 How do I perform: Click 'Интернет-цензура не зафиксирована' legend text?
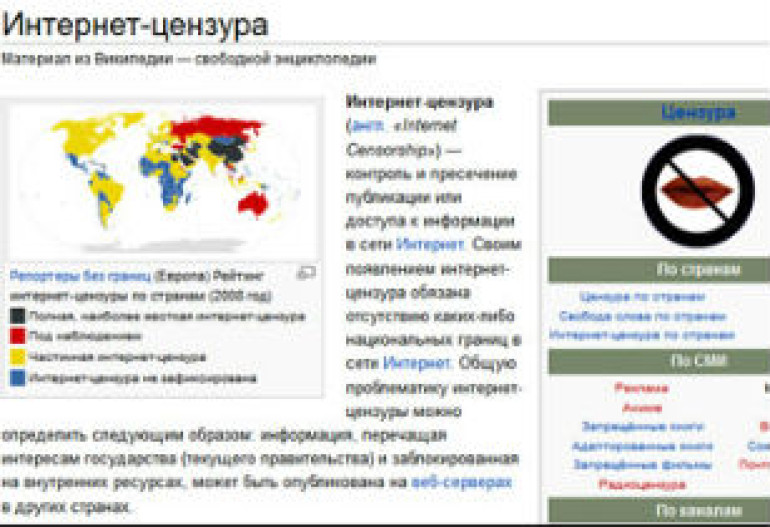[142, 378]
